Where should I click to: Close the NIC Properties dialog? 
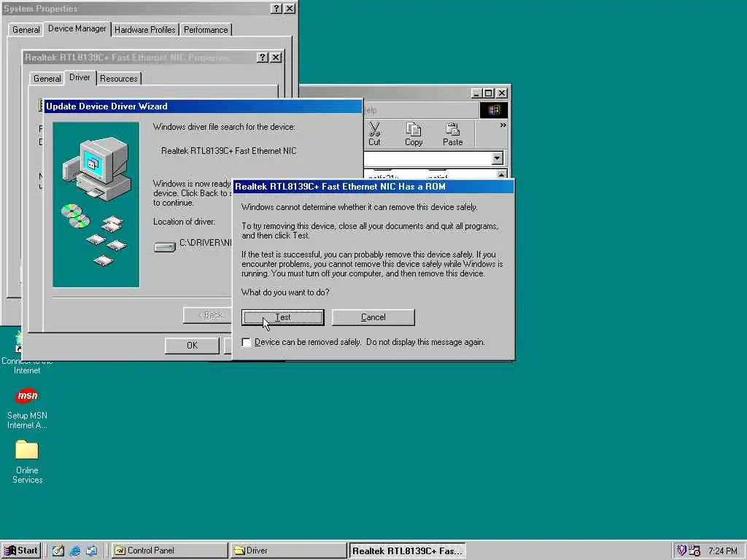coord(276,57)
